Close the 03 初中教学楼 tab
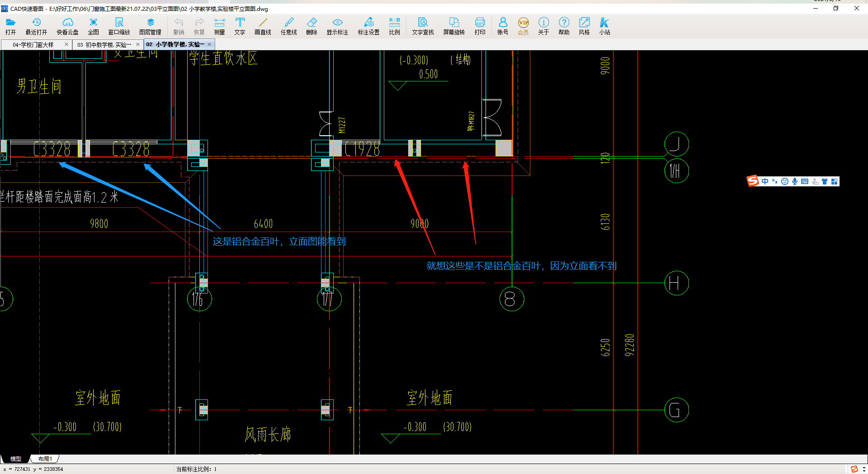 (x=138, y=44)
